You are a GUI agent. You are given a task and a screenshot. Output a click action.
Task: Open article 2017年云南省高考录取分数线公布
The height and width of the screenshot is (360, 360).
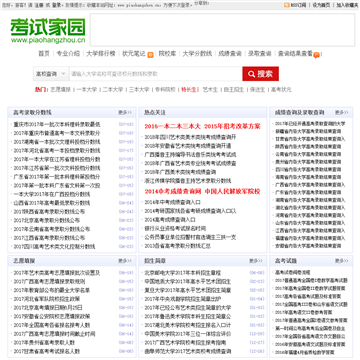pos(52,229)
